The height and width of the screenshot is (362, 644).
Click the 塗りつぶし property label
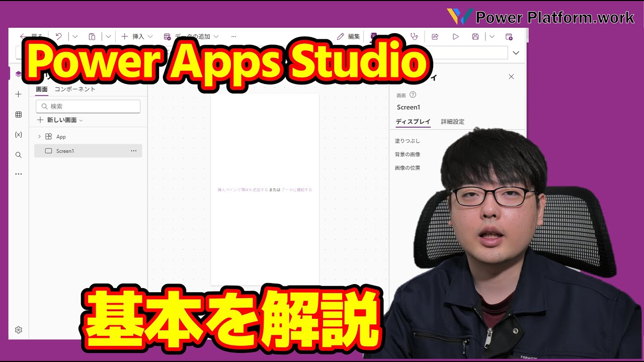click(x=408, y=141)
